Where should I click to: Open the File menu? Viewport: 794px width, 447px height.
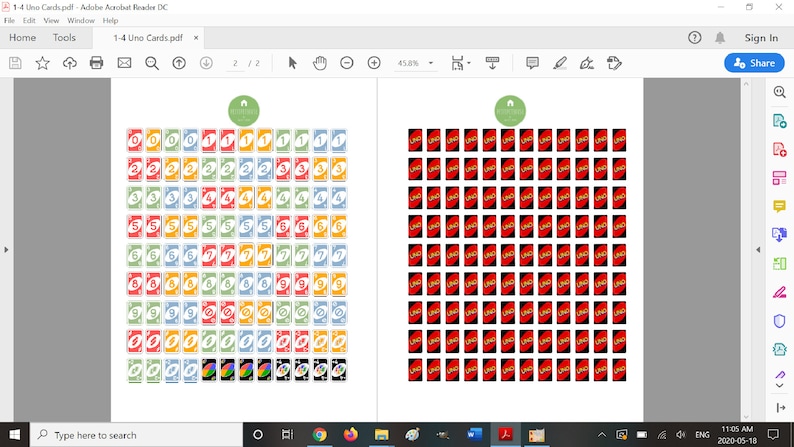[9, 20]
